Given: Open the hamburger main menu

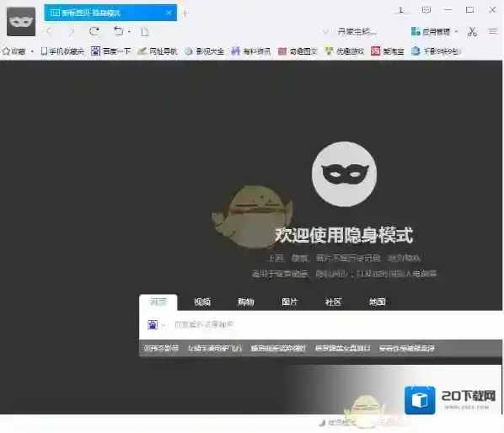Looking at the screenshot, I should [493, 31].
